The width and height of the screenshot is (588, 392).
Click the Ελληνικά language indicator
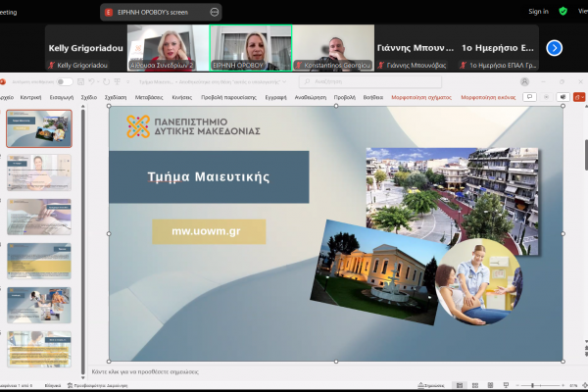click(53, 385)
